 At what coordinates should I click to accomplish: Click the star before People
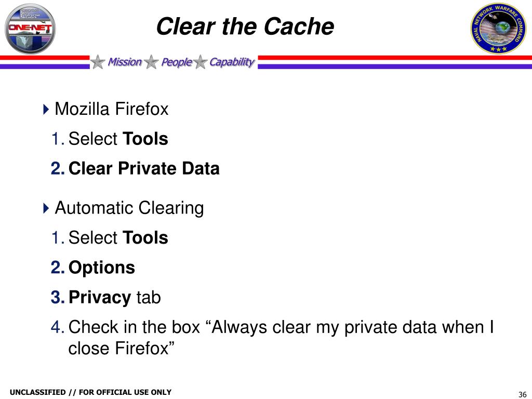point(151,62)
